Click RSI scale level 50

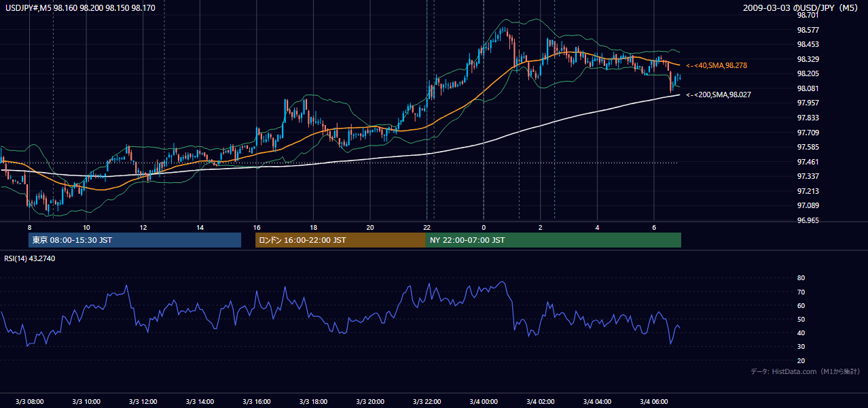801,319
